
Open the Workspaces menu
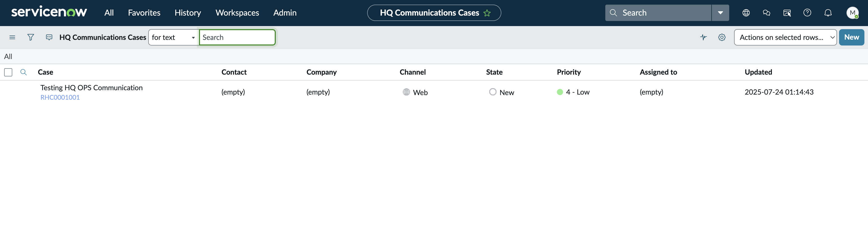tap(237, 13)
